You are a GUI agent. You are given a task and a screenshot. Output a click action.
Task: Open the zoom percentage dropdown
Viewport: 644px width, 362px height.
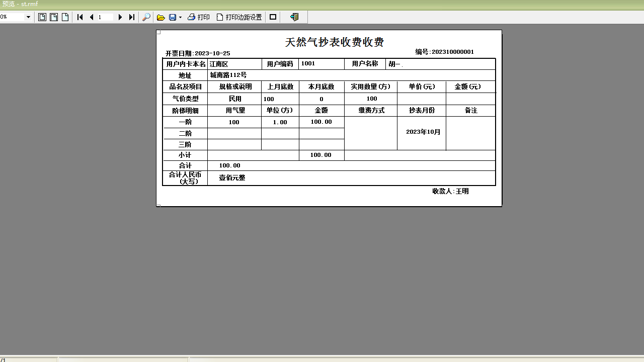28,17
